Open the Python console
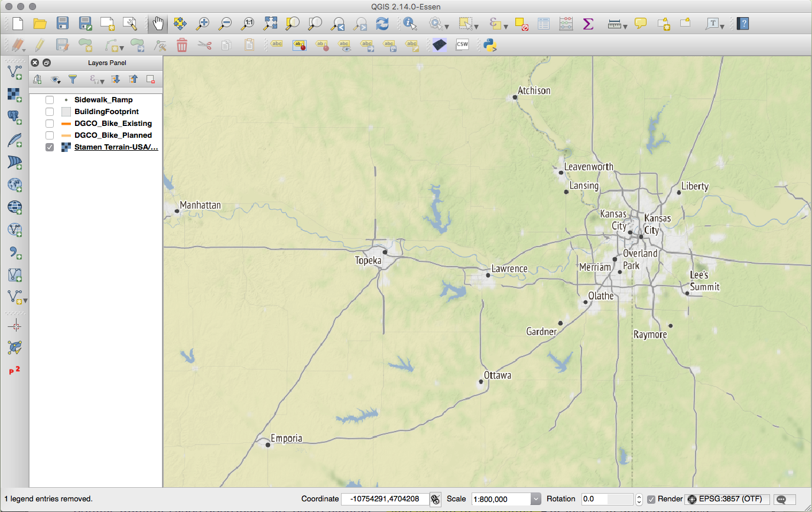Screen dimensions: 812x512 pyautogui.click(x=489, y=45)
